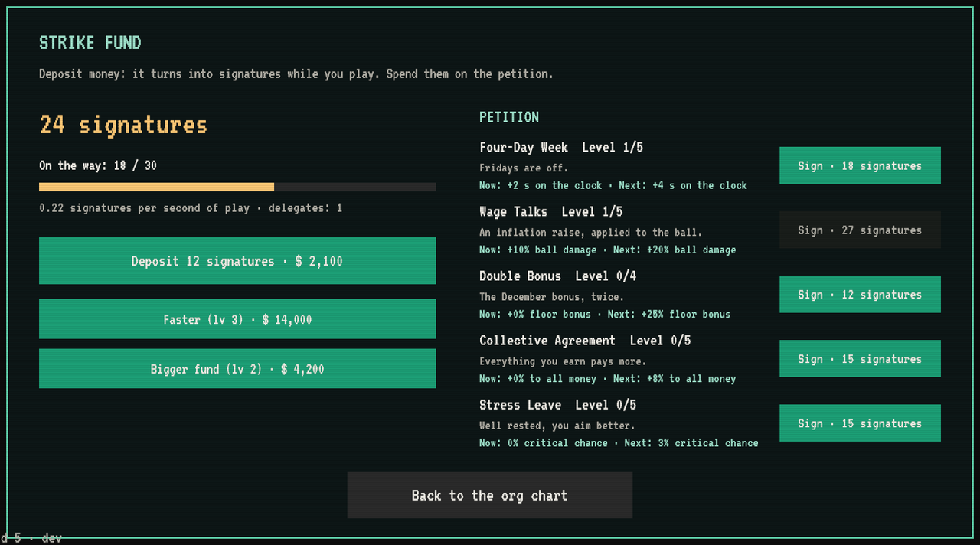Purchase the Bigger fund upgrade
Viewport: 980px width, 545px height.
237,369
